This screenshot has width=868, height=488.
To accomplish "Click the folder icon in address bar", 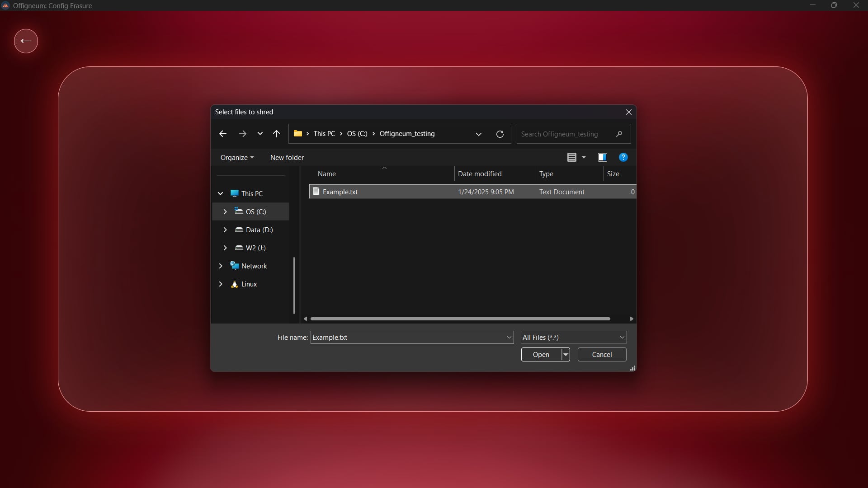I will 297,134.
